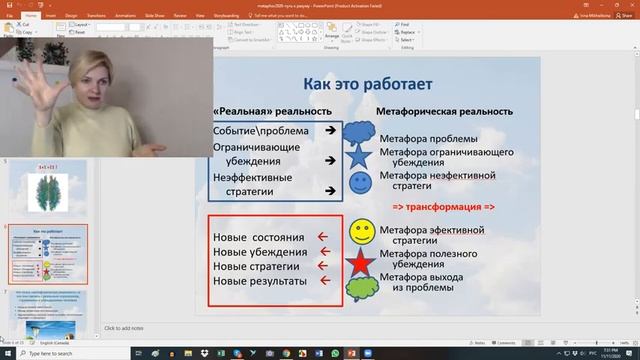Screen dimensions: 640x360
Task: Click the slide title 'Как это работает'
Action: click(x=368, y=84)
